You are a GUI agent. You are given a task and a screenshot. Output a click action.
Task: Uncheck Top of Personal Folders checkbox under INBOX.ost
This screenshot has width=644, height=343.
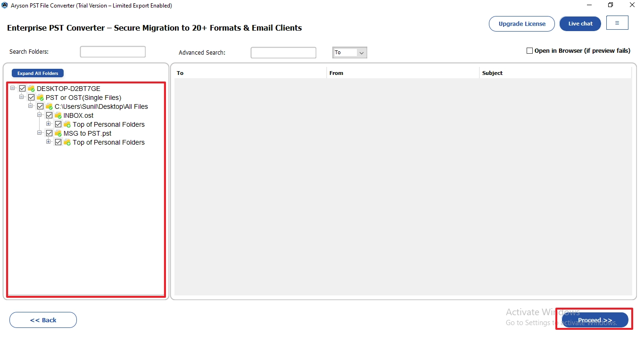click(x=58, y=124)
